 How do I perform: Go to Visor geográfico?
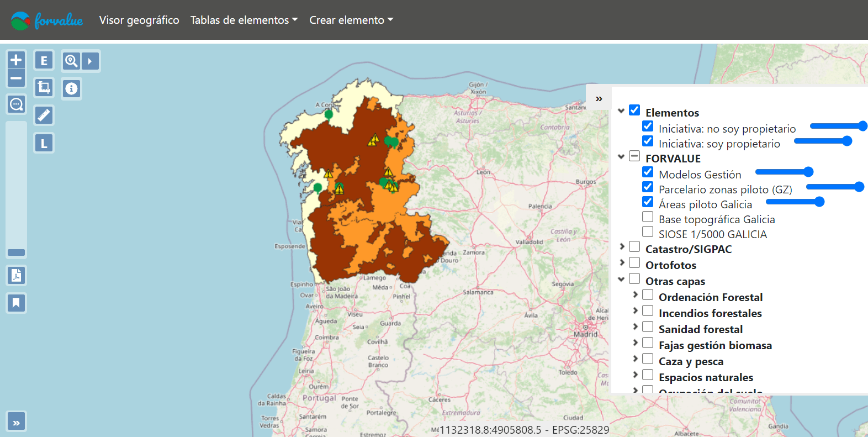(139, 20)
